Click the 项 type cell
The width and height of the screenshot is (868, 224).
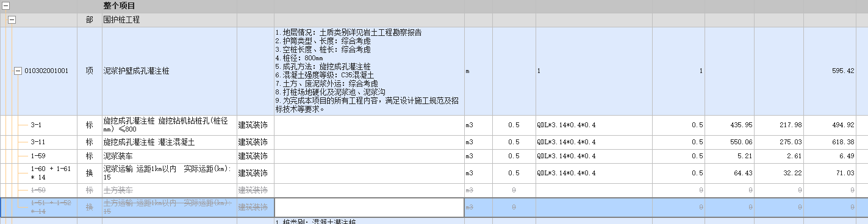pyautogui.click(x=89, y=71)
